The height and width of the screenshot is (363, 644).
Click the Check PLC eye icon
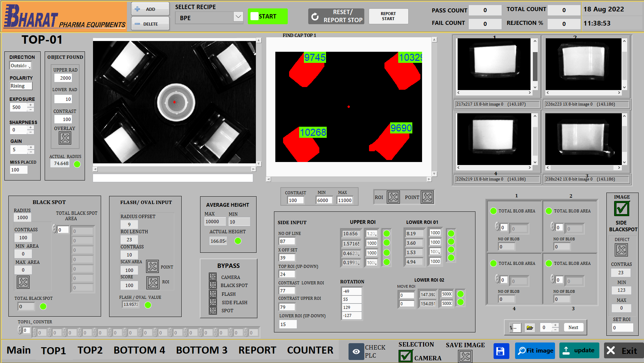356,352
